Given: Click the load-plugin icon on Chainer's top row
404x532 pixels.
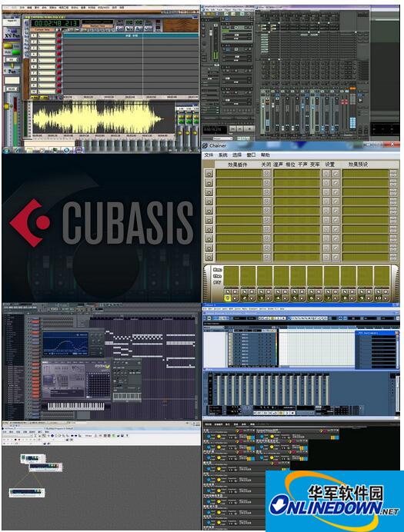Looking at the screenshot, I should [209, 174].
